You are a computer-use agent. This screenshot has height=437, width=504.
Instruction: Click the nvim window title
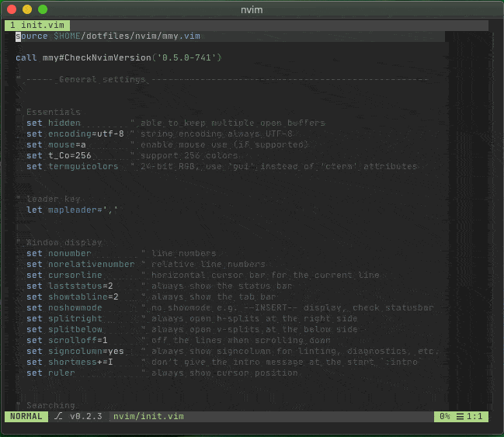click(252, 10)
